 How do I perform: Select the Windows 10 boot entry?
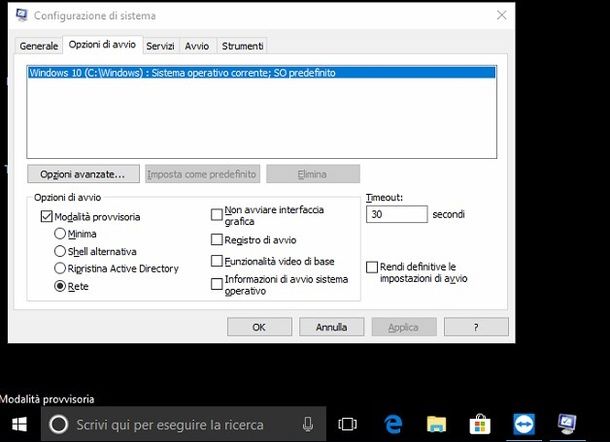click(x=262, y=73)
